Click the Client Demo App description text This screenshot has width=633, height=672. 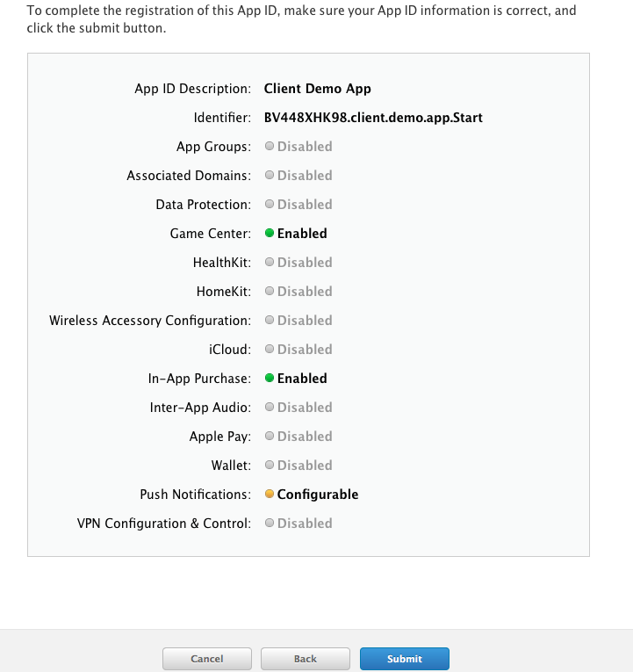coord(317,89)
